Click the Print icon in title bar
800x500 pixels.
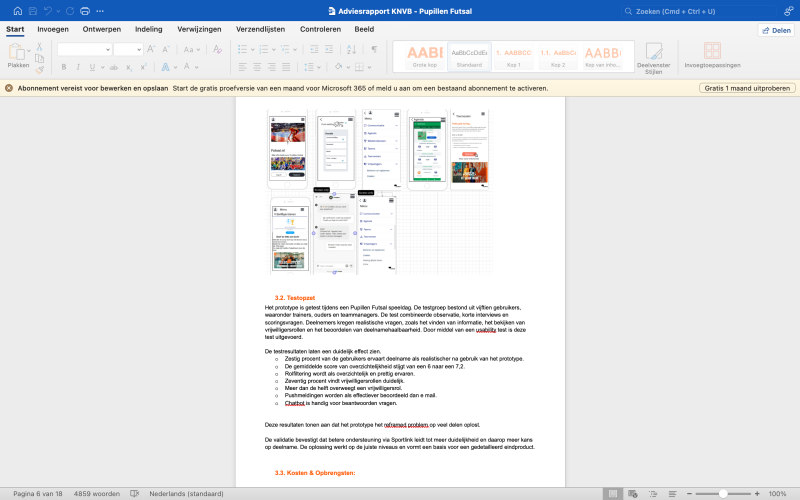[84, 11]
